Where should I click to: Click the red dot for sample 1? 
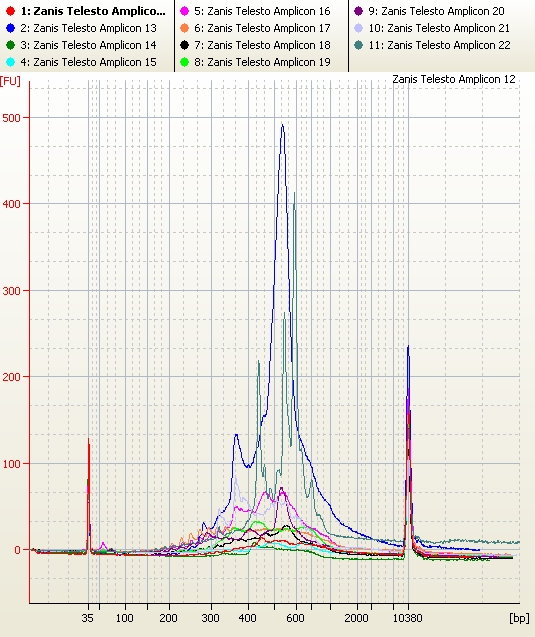[11, 11]
